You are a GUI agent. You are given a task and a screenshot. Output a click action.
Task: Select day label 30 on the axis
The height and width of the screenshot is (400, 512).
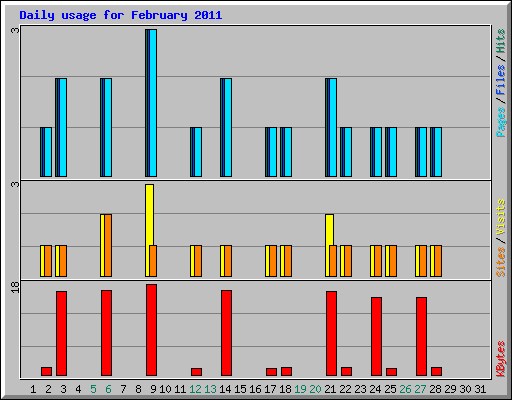[465, 389]
